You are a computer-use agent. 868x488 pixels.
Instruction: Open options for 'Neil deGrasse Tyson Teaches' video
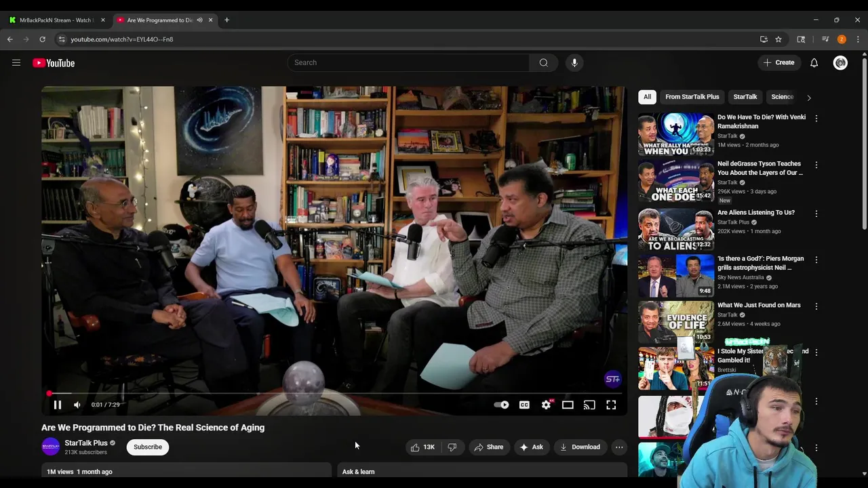coord(816,165)
